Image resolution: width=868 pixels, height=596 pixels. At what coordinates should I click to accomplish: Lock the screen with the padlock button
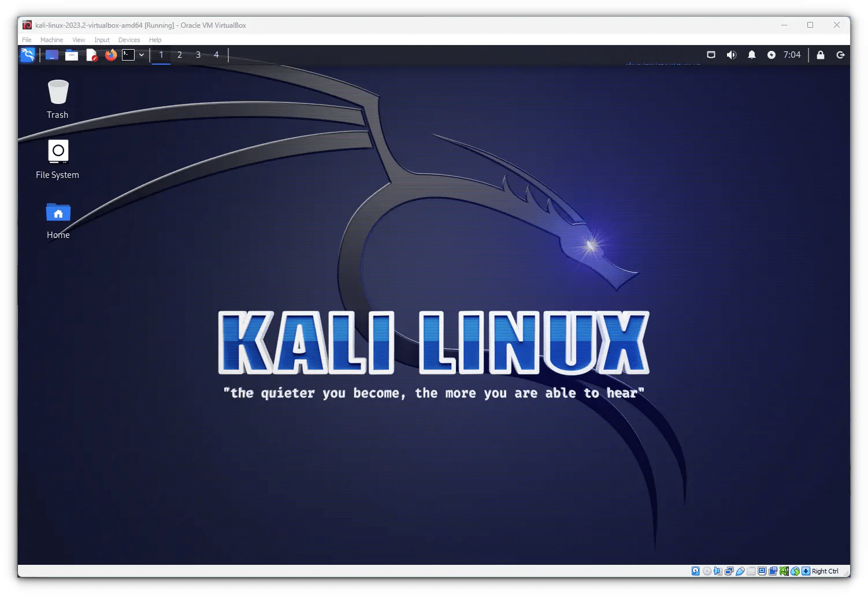tap(820, 55)
